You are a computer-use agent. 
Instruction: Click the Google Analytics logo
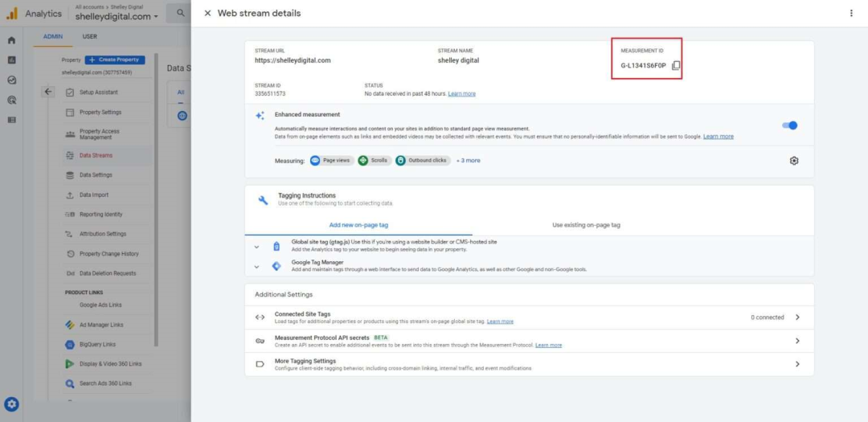click(12, 14)
